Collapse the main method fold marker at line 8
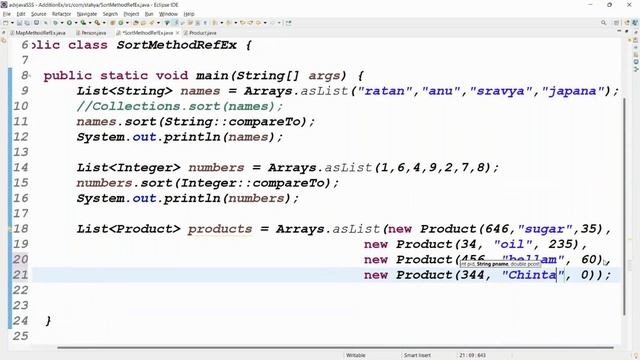This screenshot has height=360, width=640. pyautogui.click(x=29, y=76)
